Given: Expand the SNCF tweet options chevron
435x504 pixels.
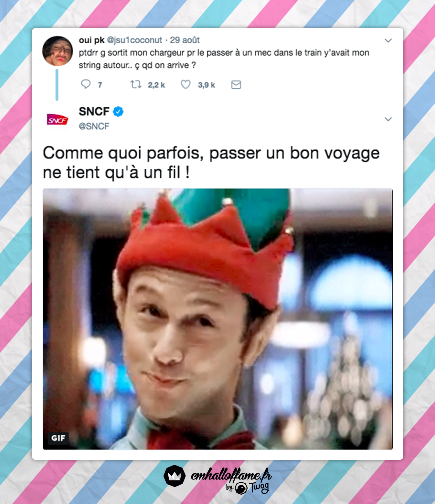Looking at the screenshot, I should (x=388, y=119).
